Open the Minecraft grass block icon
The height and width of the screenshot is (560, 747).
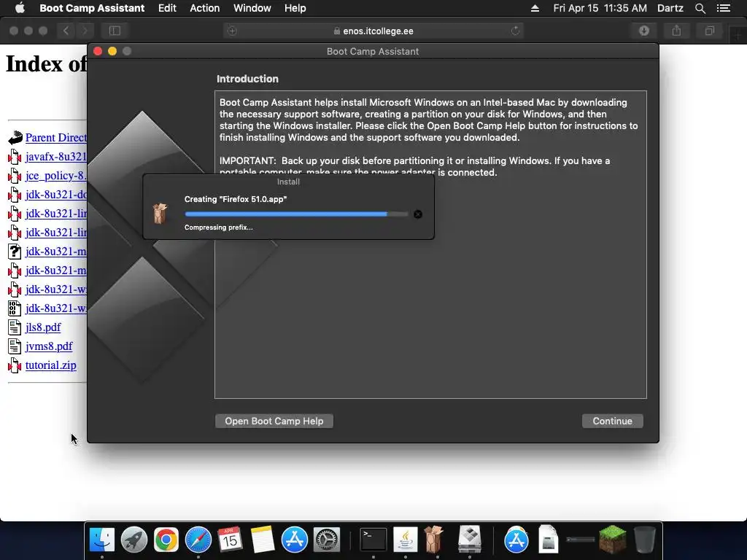point(613,540)
